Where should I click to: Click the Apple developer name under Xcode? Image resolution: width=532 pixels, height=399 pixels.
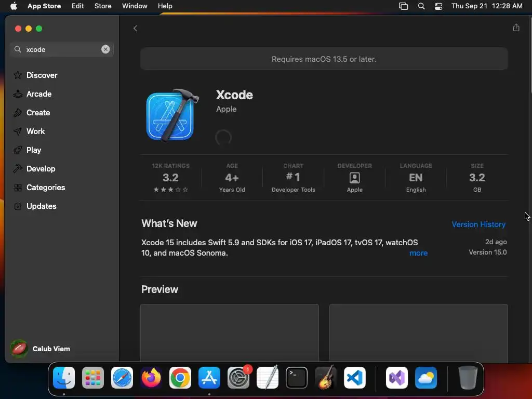pyautogui.click(x=227, y=109)
